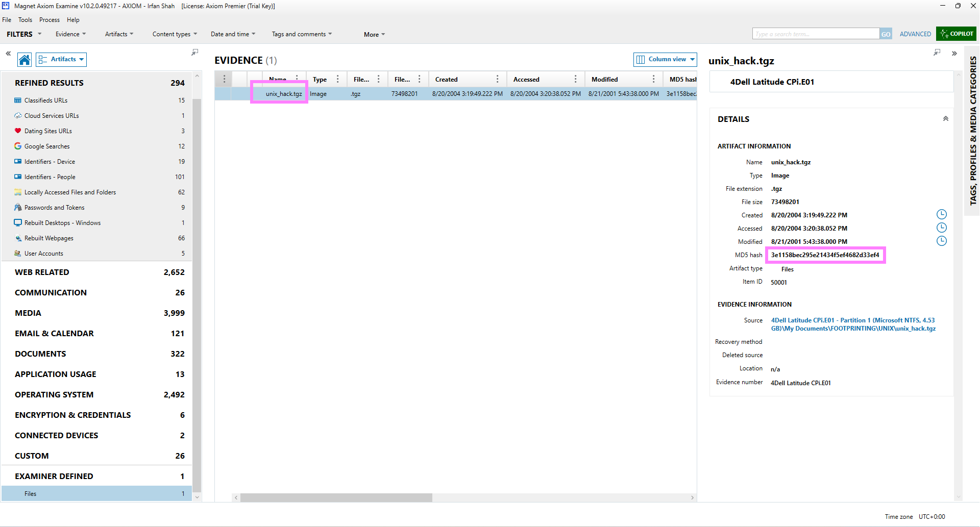Pin the right details panel
This screenshot has height=527, width=980.
[937, 53]
